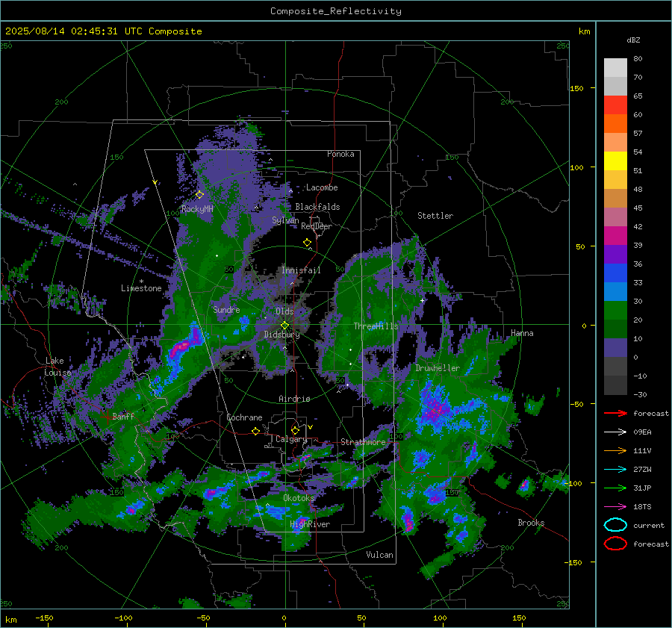Select the HighRiver label on the map

coord(310,525)
